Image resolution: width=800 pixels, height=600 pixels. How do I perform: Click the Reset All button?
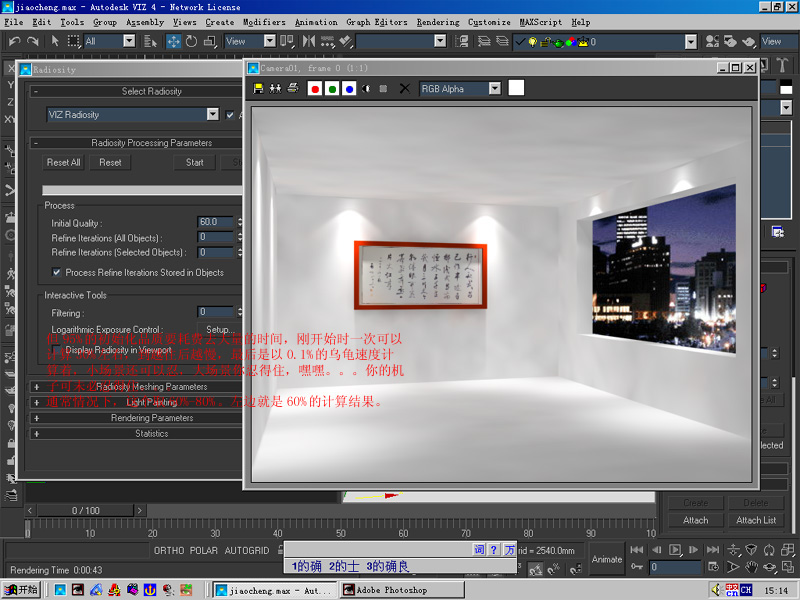coord(64,162)
